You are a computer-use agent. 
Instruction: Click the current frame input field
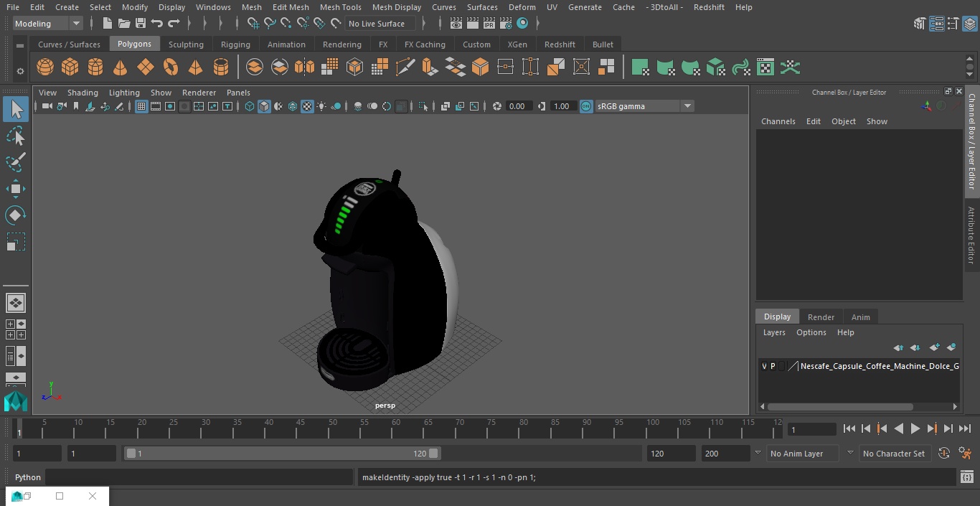point(812,430)
